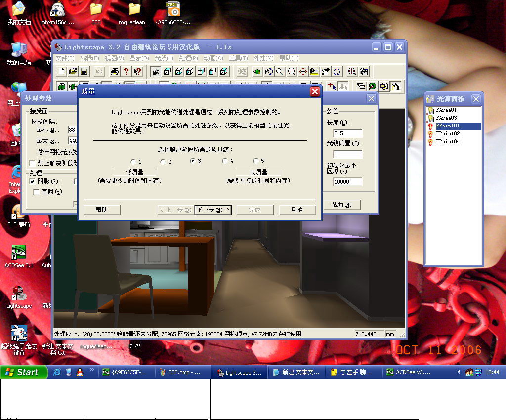Expand hidden system tray icons arrow
Image resolution: width=506 pixels, height=420 pixels.
pyautogui.click(x=458, y=372)
